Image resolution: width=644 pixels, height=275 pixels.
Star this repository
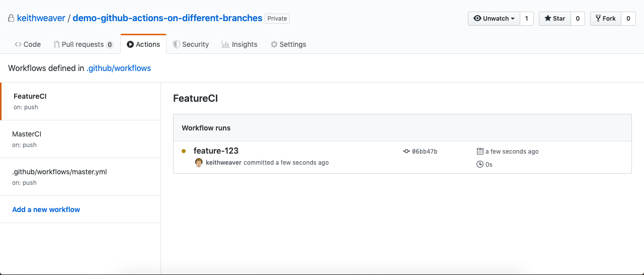pos(555,19)
